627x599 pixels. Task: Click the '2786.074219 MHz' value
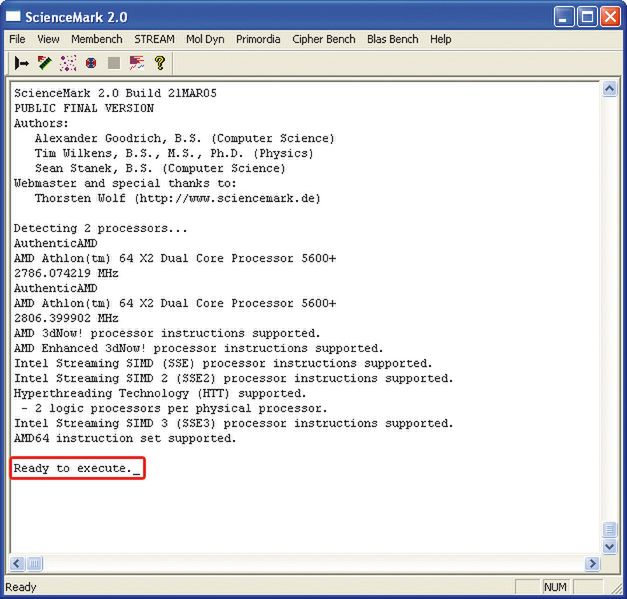[x=66, y=273]
